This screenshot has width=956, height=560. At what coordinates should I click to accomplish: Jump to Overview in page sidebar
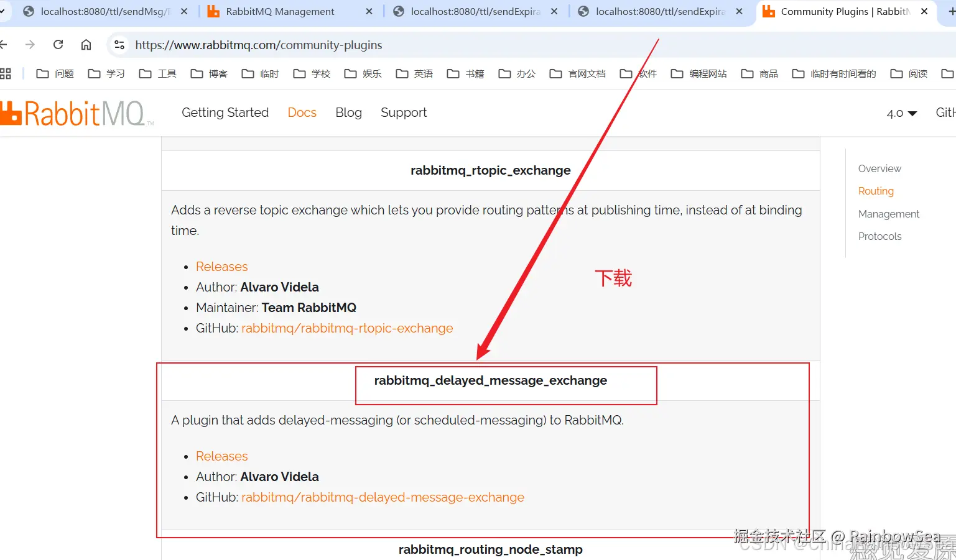[x=879, y=168]
